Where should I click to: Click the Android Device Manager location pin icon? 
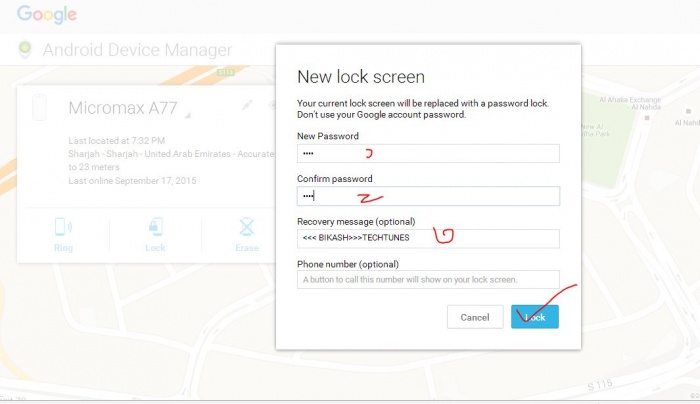[25, 49]
